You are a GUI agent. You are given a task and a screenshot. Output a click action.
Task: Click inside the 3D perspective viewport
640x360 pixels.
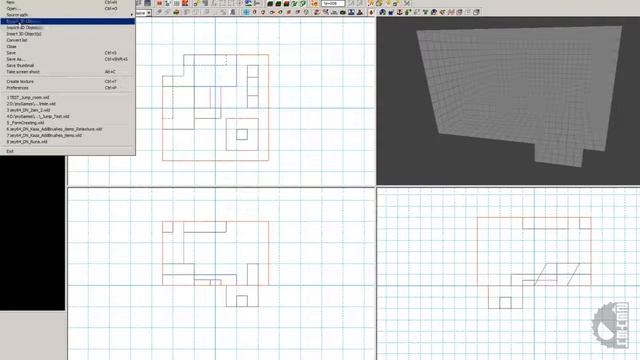point(508,101)
